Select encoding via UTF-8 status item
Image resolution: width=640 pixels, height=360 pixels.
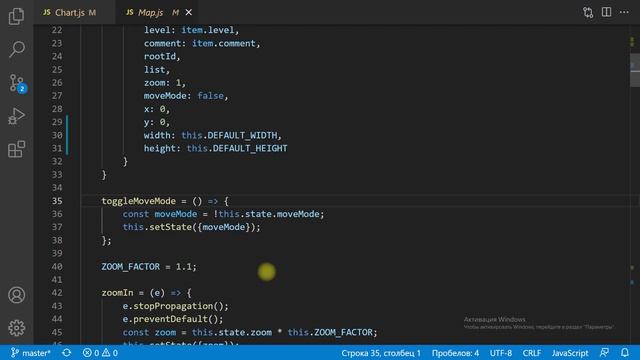tap(501, 353)
